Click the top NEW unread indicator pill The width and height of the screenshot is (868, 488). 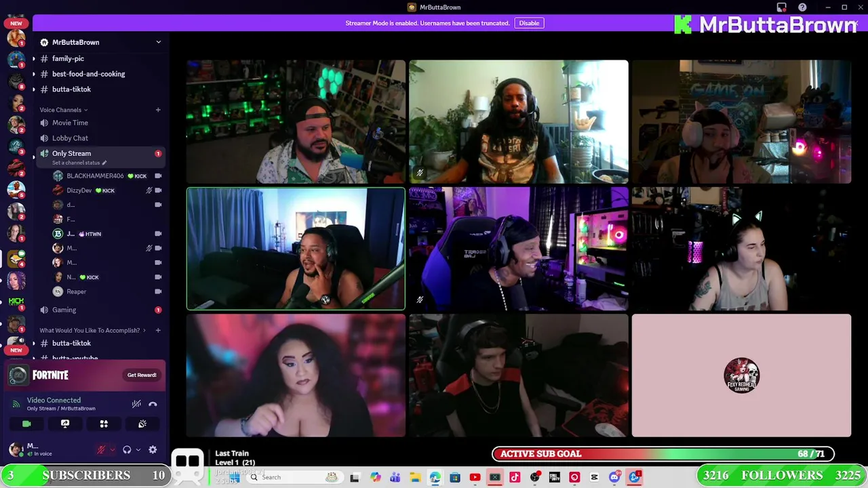point(16,23)
